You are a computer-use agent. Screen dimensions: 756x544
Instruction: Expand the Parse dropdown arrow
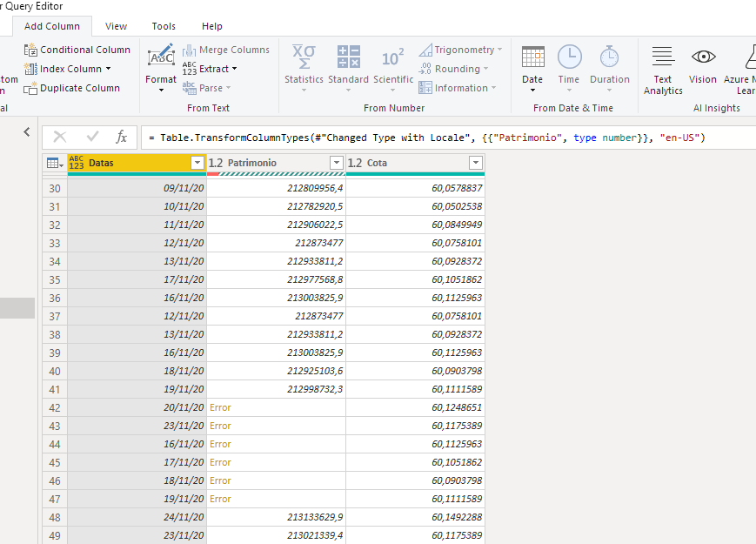[x=228, y=88]
